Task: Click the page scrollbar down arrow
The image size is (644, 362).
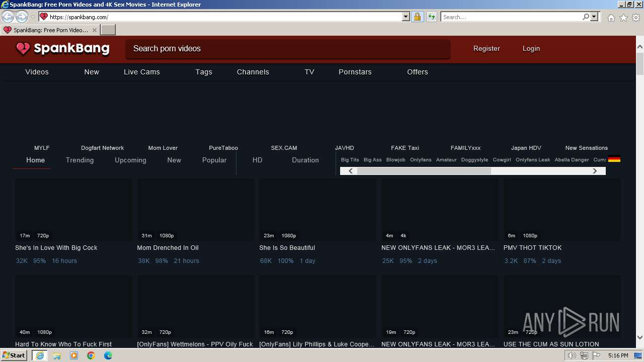Action: pyautogui.click(x=640, y=337)
